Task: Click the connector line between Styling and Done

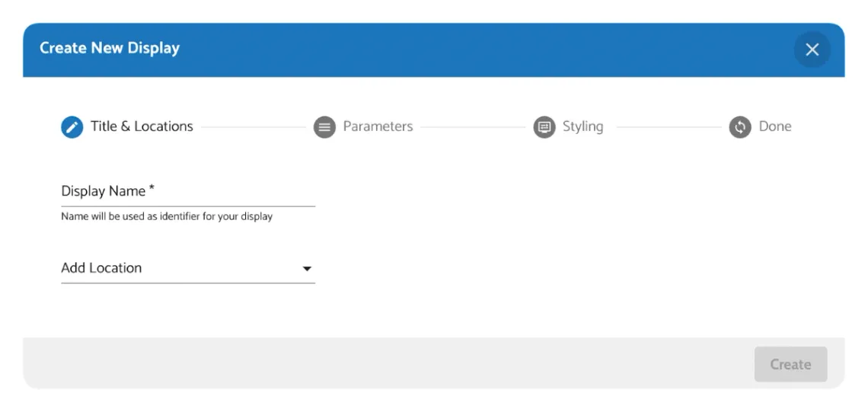Action: 669,127
